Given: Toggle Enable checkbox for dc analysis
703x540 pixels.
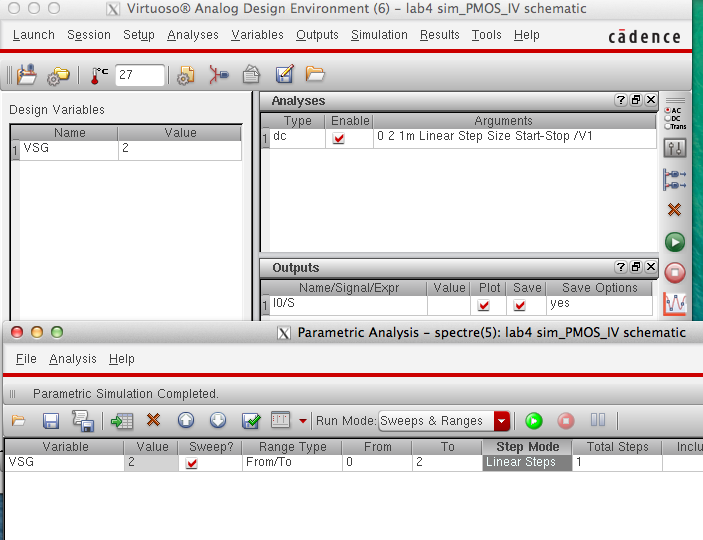Looking at the screenshot, I should pyautogui.click(x=338, y=138).
